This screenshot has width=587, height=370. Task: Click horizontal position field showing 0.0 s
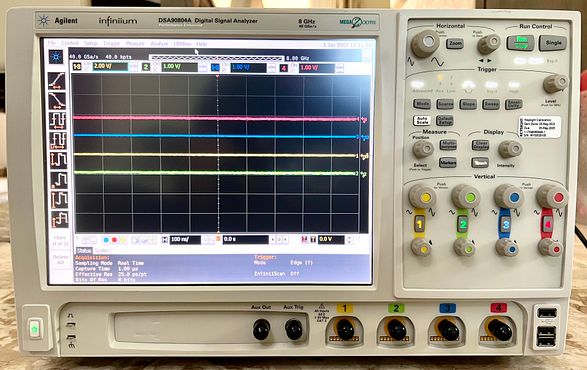click(246, 239)
